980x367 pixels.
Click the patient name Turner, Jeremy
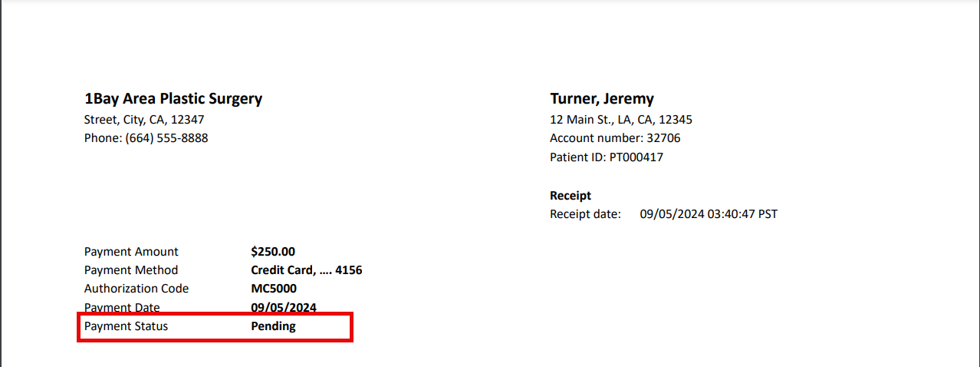[x=601, y=98]
